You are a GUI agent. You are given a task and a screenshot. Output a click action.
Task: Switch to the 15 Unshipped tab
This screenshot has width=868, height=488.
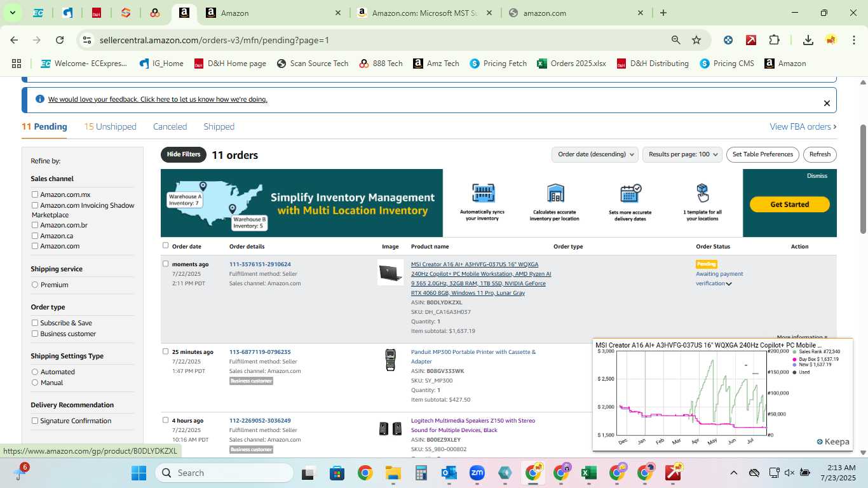point(110,126)
